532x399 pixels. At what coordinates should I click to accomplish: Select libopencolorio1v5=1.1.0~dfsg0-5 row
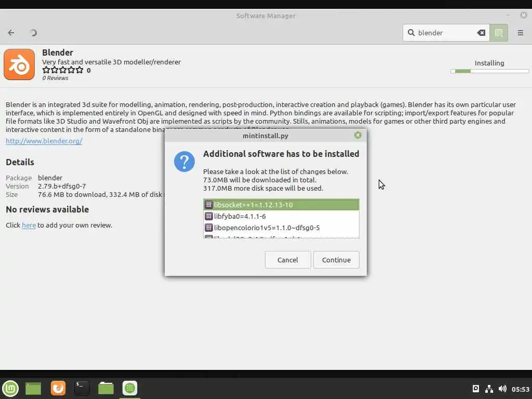click(x=281, y=228)
